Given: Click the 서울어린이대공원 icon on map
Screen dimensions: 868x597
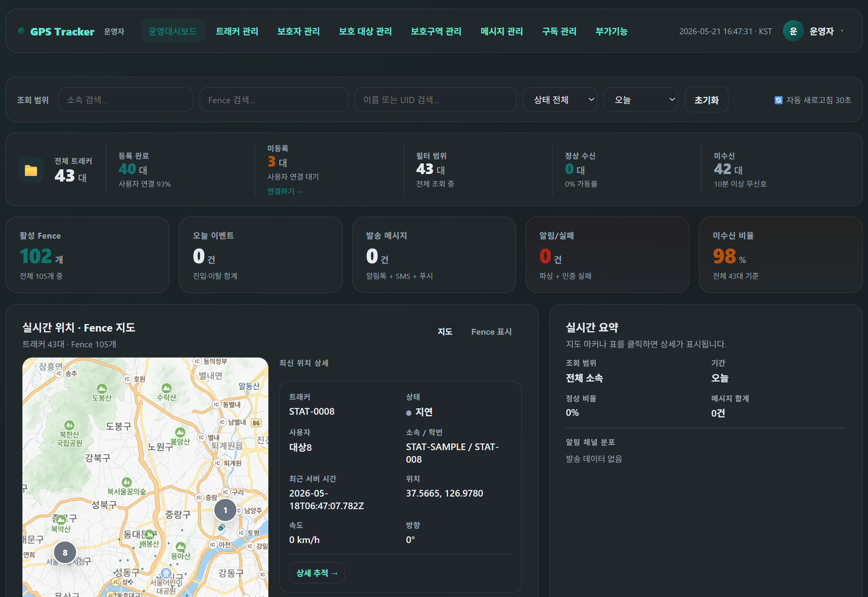Looking at the screenshot, I should pyautogui.click(x=166, y=573).
